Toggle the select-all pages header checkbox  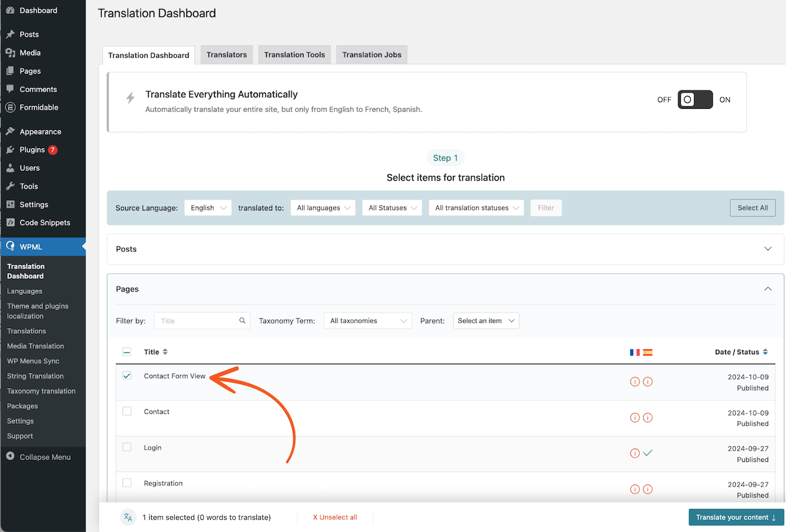[127, 352]
